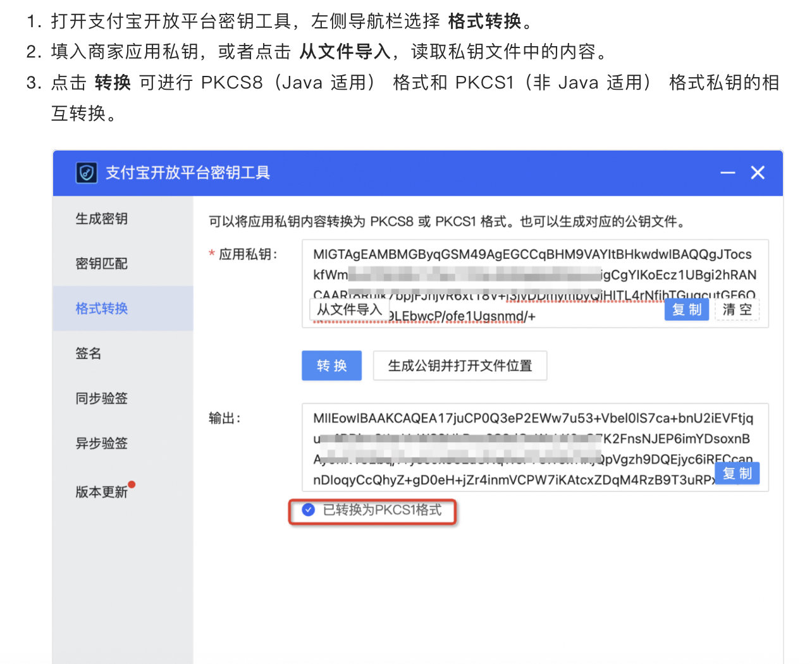Viewport: 812px width, 664px height.
Task: Click the blue checkmark beside 已转换为PKCS1格式
Action: click(309, 510)
